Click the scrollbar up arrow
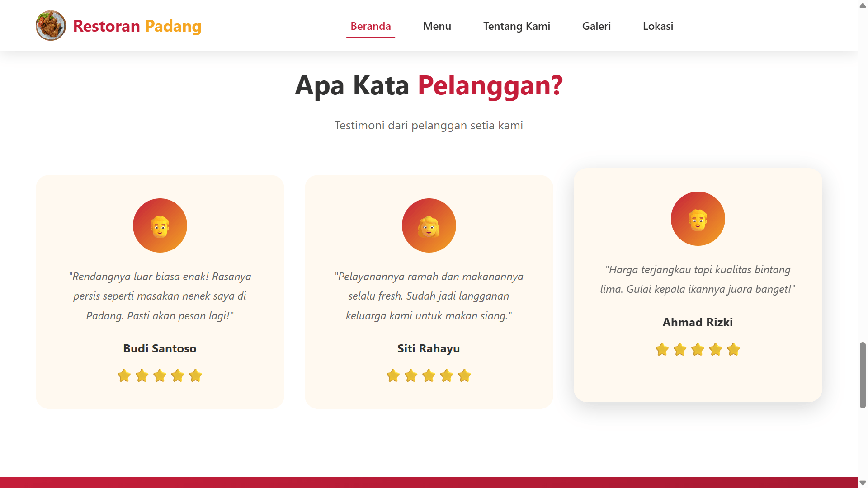Image resolution: width=868 pixels, height=488 pixels. point(863,5)
